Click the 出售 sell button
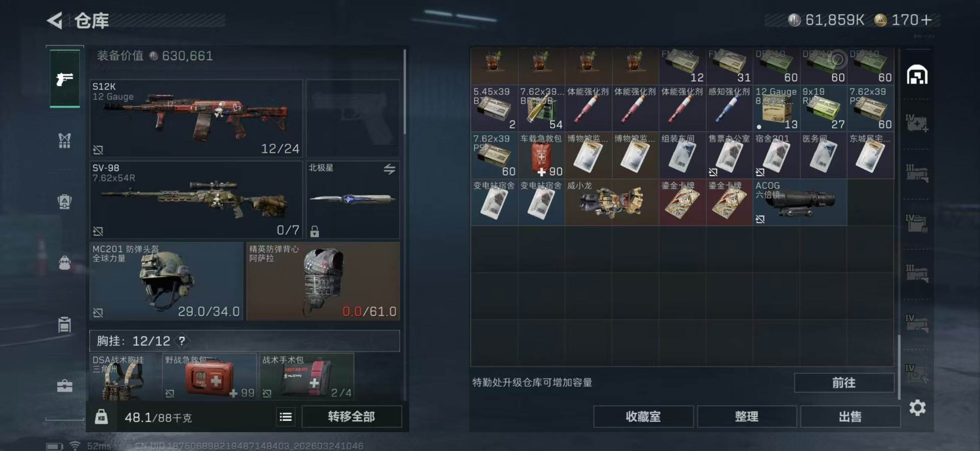 [850, 417]
